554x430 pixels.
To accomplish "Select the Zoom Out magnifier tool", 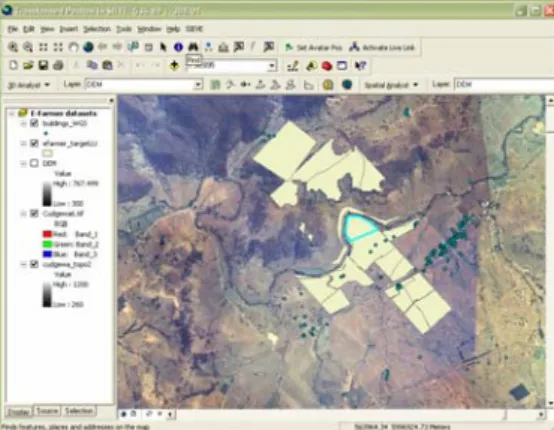I will (x=28, y=47).
